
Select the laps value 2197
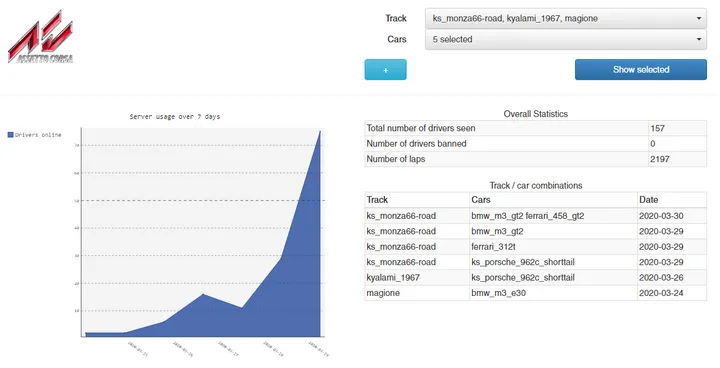coord(677,159)
